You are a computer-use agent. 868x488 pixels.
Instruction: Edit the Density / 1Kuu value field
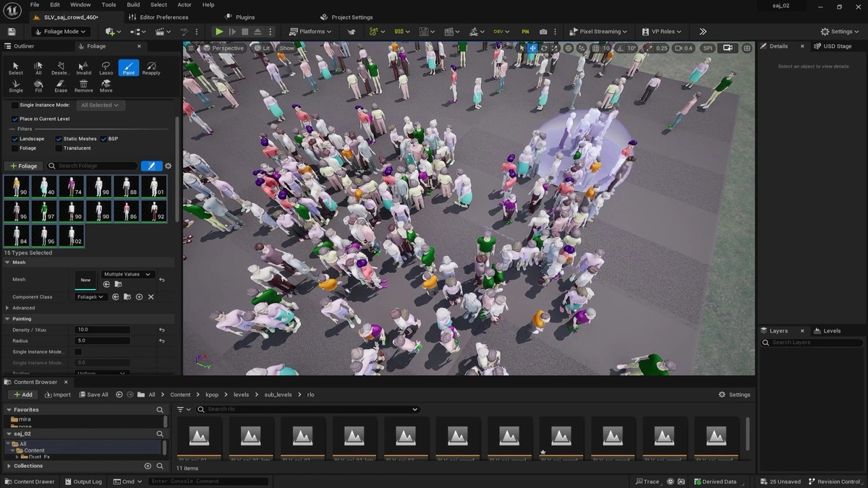pyautogui.click(x=102, y=329)
